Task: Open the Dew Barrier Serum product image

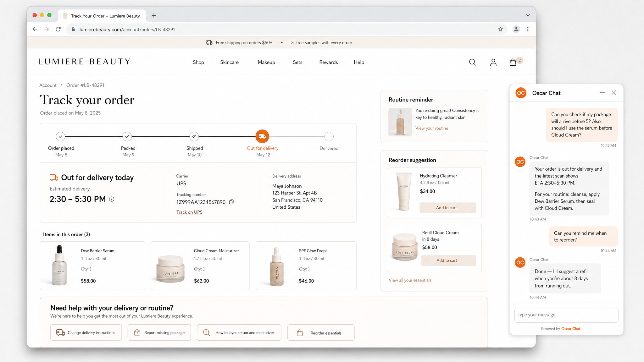Action: click(59, 266)
